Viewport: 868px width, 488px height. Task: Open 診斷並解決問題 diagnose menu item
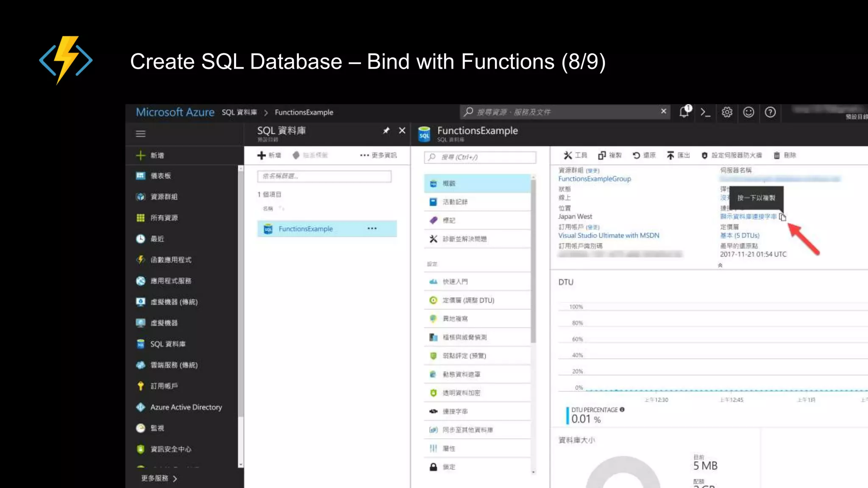[477, 239]
